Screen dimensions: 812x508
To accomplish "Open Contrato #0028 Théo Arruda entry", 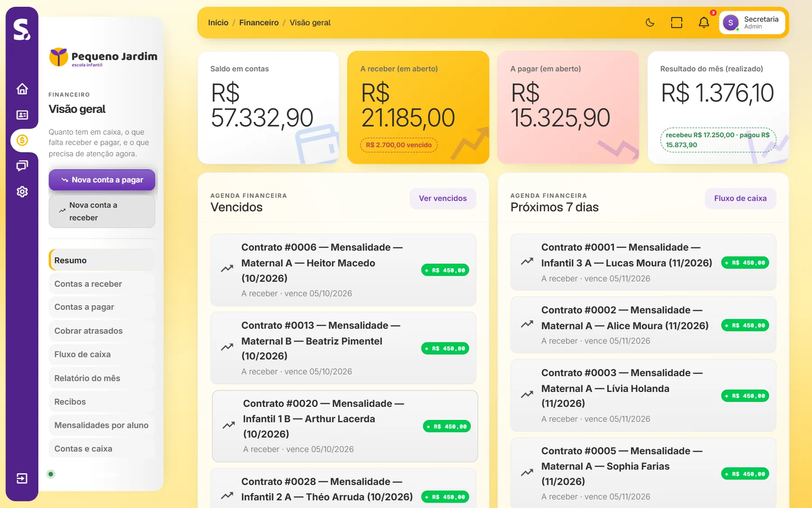I will click(343, 489).
